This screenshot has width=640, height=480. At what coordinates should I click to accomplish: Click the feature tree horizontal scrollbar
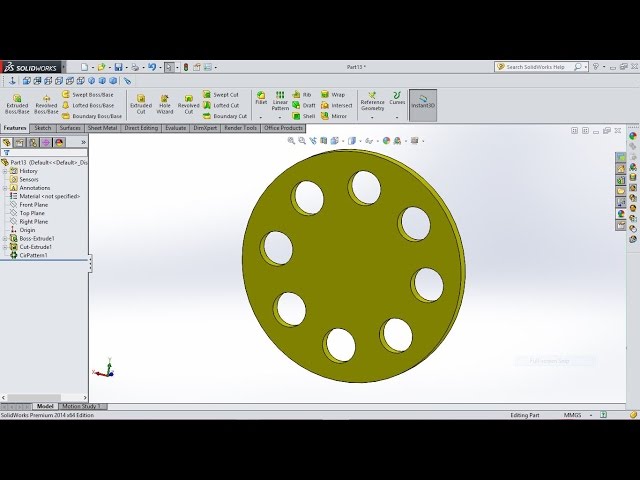click(x=44, y=398)
